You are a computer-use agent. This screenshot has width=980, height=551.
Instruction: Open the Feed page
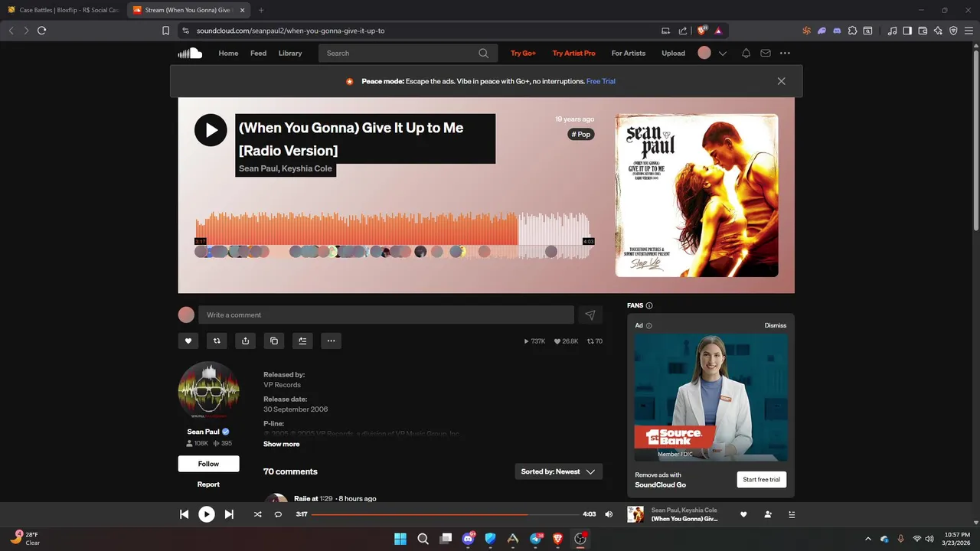[x=258, y=54]
